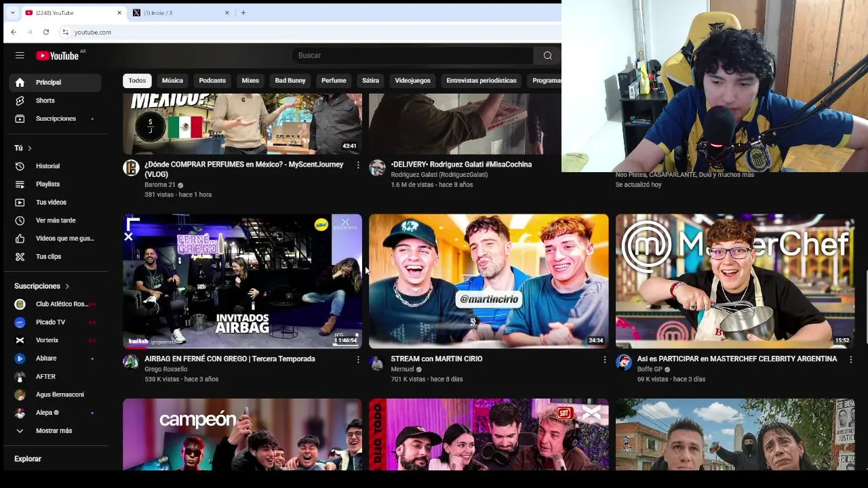
Task: Click Boffe GP channel avatar
Action: click(624, 362)
